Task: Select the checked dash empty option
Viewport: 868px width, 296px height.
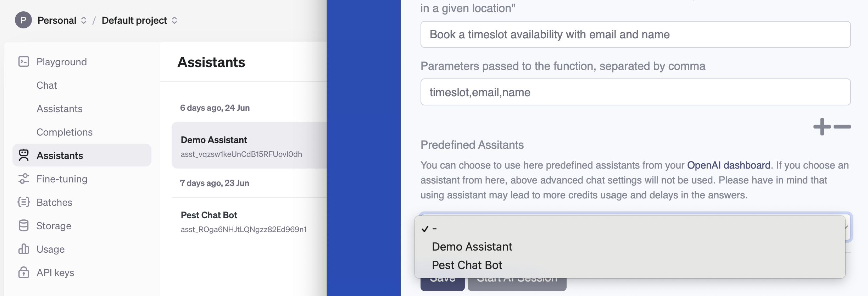Action: pos(434,229)
